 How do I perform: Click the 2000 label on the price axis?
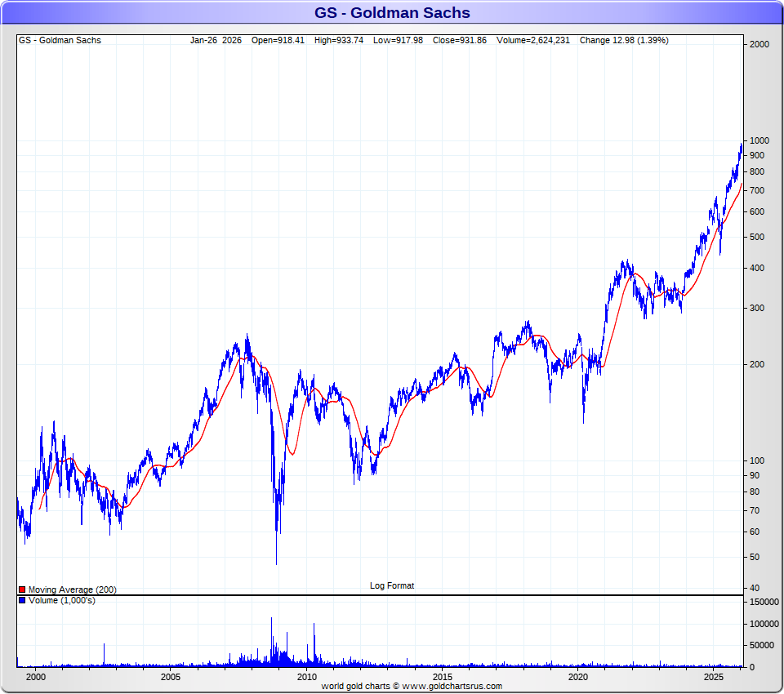point(759,44)
